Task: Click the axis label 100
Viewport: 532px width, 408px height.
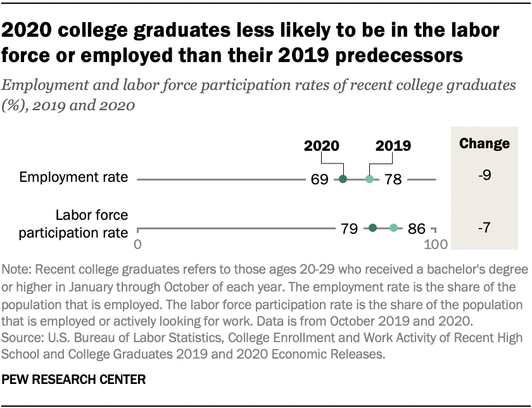Action: [435, 244]
